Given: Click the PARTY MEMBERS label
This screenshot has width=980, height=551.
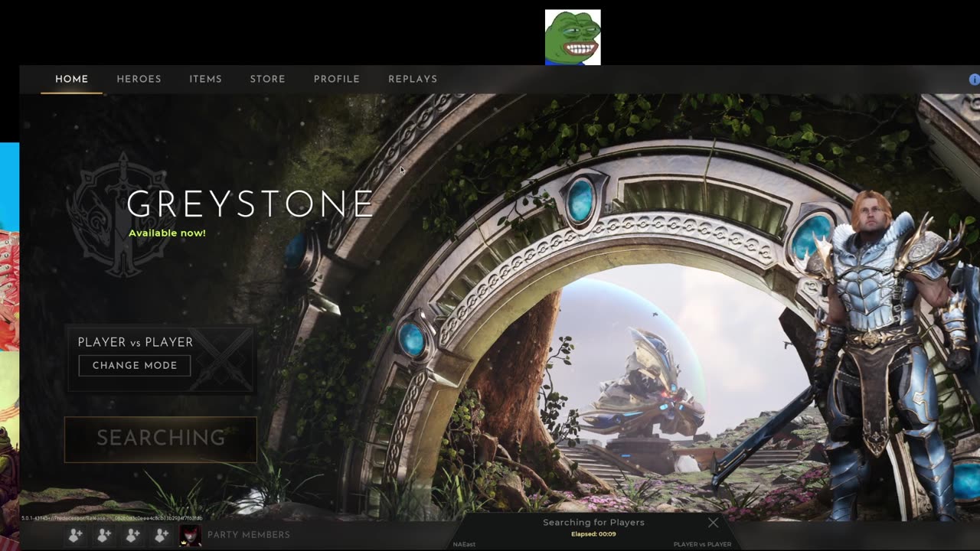Looking at the screenshot, I should point(249,535).
